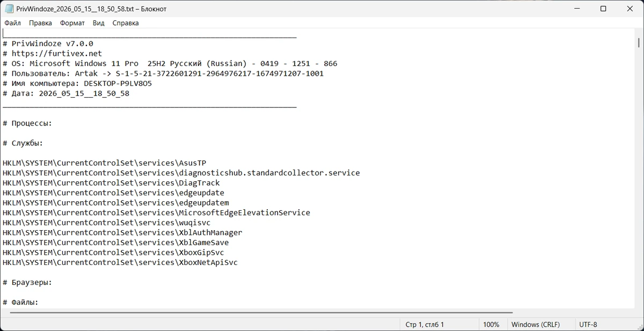Click the # Файлы: heading

point(20,303)
